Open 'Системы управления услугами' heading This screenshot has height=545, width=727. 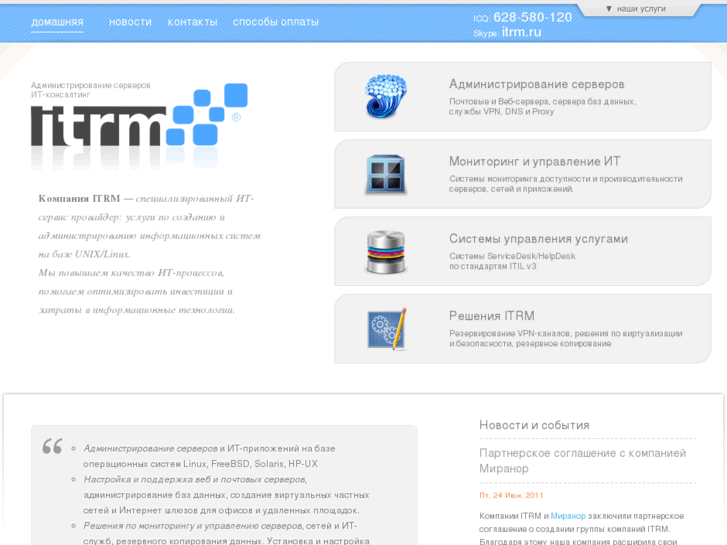538,238
